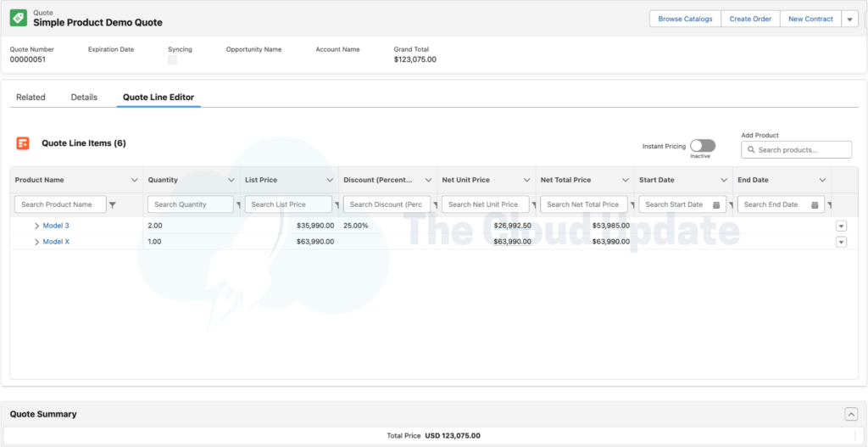Viewport: 868px width, 447px height.
Task: Open Discount column header menu
Action: (428, 180)
